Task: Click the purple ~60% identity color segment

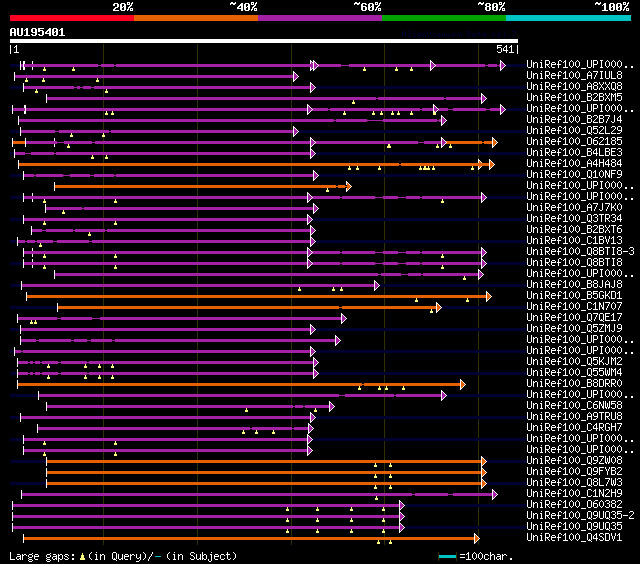Action: coord(320,18)
